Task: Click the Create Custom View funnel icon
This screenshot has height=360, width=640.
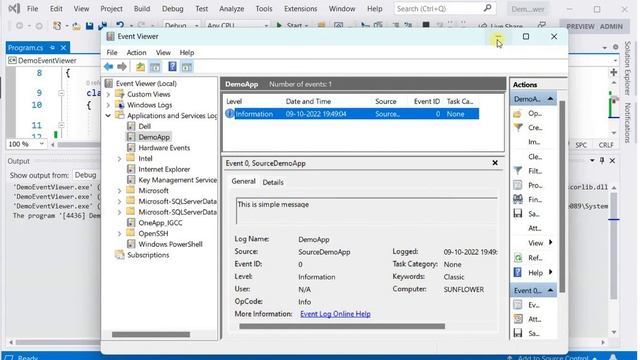Action: point(518,128)
